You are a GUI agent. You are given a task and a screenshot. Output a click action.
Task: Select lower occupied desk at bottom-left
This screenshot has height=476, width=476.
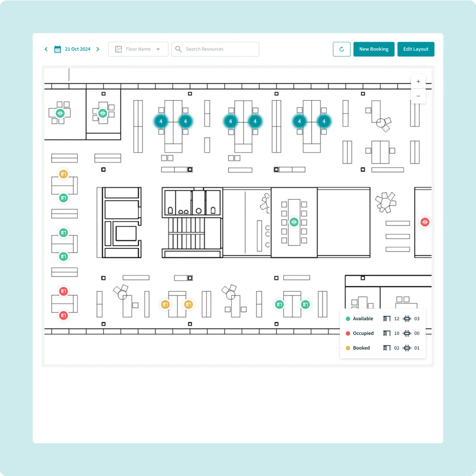(x=63, y=316)
